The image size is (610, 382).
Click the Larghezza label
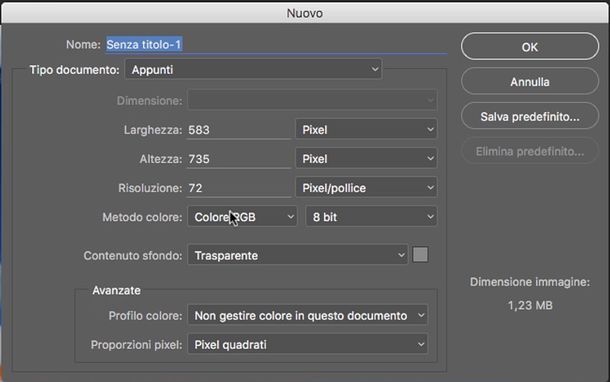[x=153, y=130]
